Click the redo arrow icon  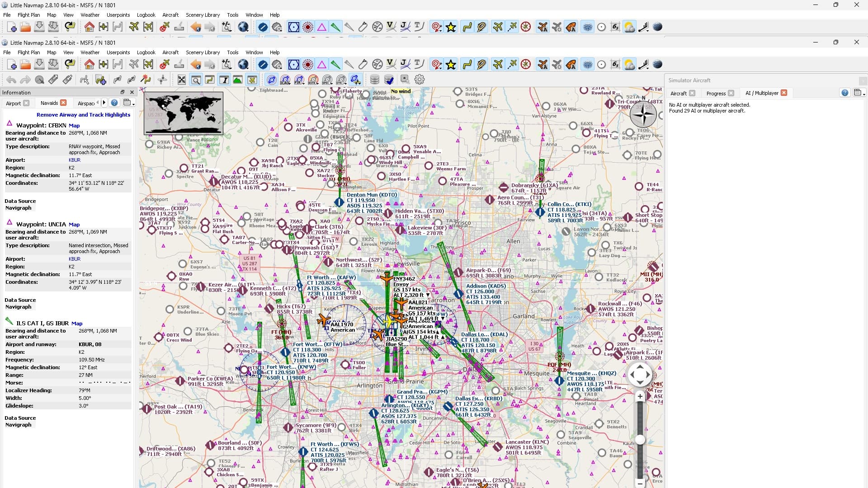click(x=25, y=80)
